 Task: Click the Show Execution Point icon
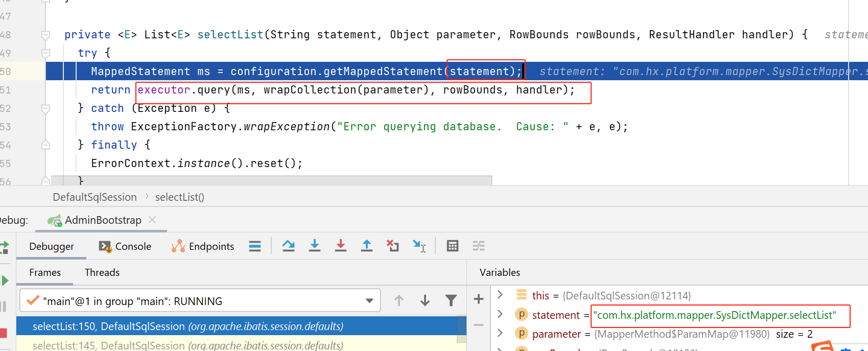coord(255,246)
